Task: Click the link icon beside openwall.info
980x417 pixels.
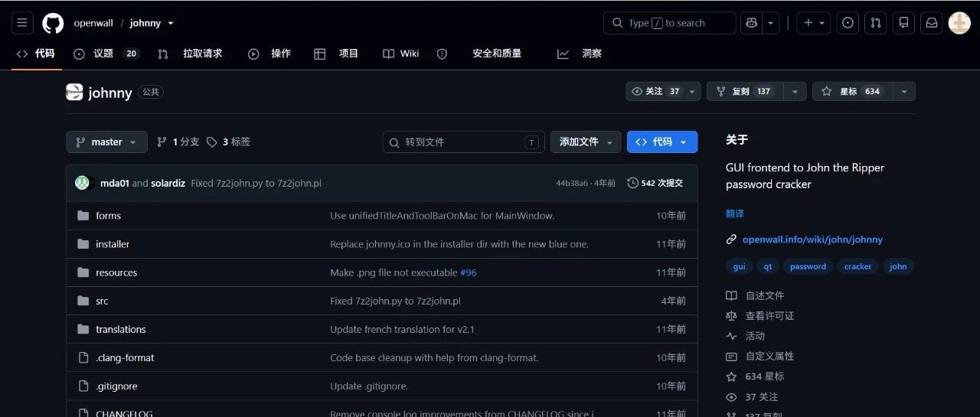Action: pos(731,239)
